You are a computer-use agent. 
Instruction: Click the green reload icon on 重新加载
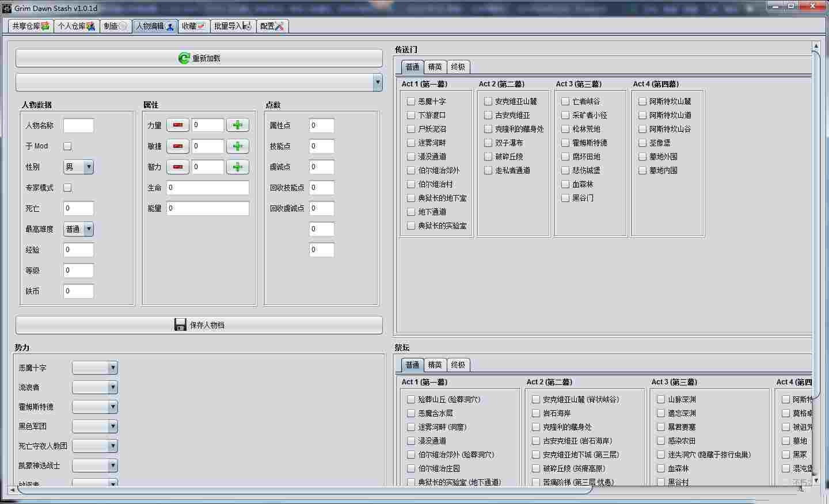pyautogui.click(x=184, y=58)
